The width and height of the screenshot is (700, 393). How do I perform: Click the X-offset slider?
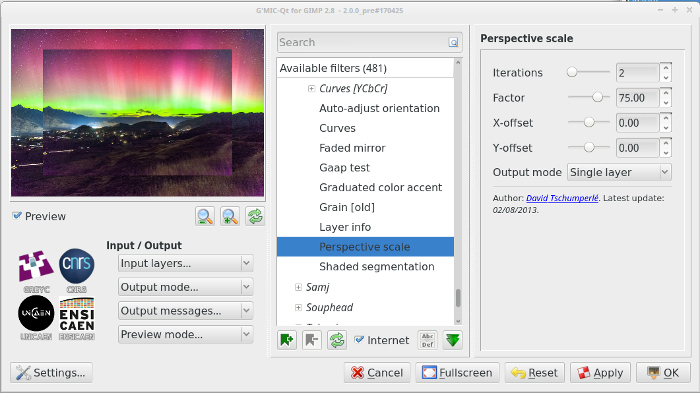(x=588, y=122)
